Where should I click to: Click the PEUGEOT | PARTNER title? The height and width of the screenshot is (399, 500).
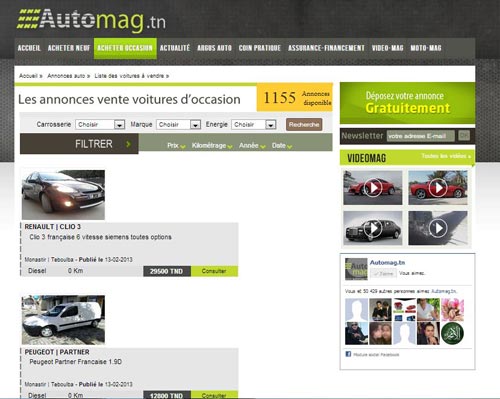click(x=57, y=352)
